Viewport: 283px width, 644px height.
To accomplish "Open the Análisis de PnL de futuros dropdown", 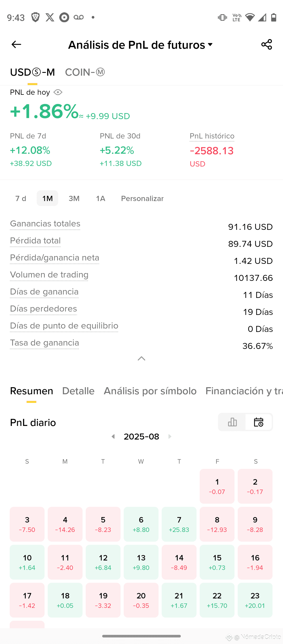I will 140,45.
